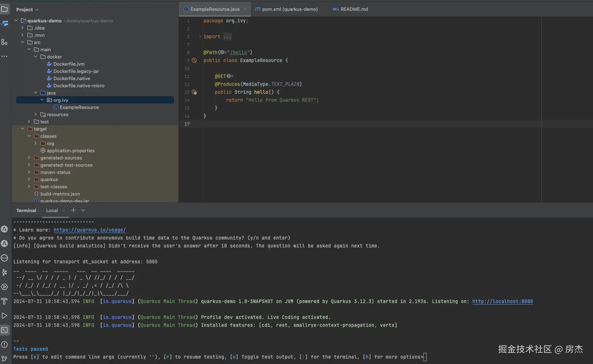Click the gutter icon on line 9

pos(194,60)
